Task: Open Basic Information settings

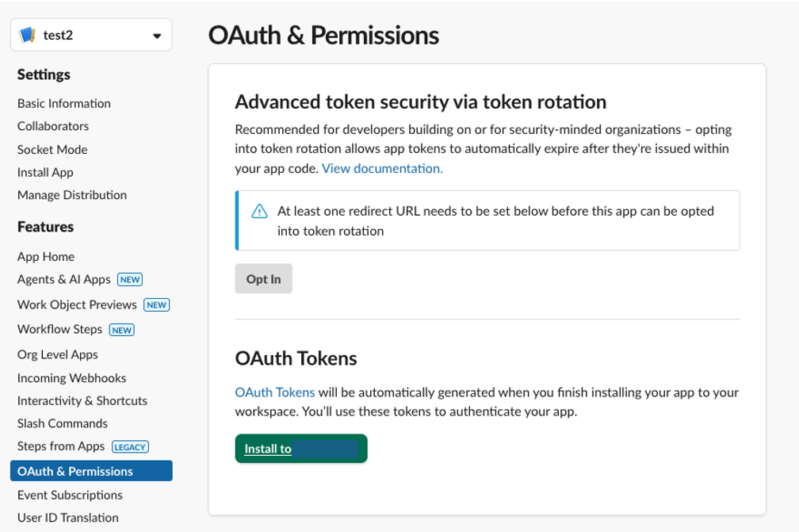Action: click(x=64, y=103)
